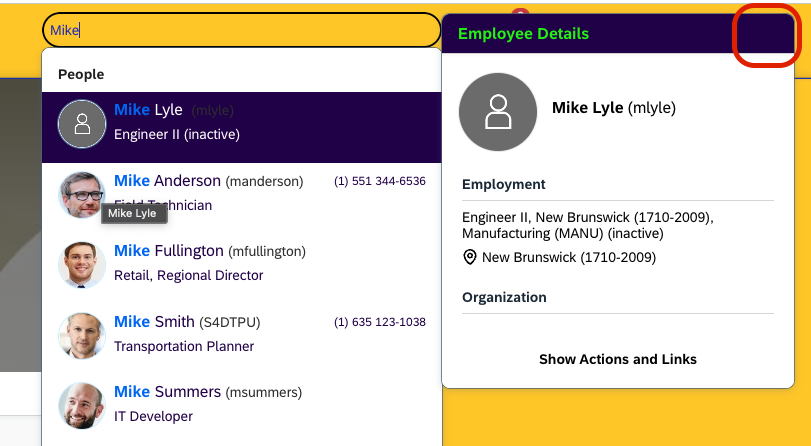Click the Organization section heading
Screen dimensions: 811x446
click(504, 297)
